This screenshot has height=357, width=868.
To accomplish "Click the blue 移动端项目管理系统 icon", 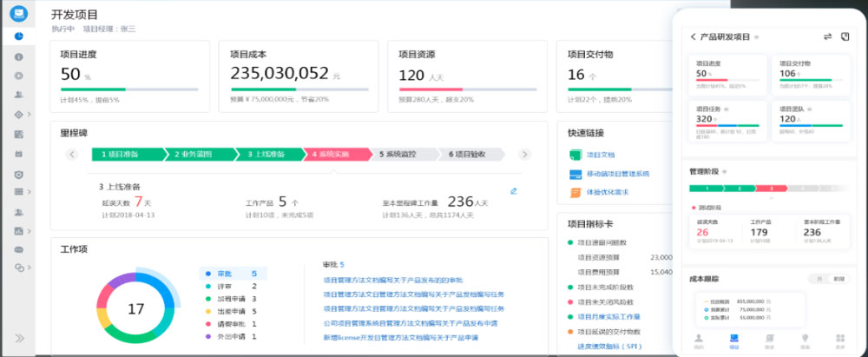I will coord(574,173).
